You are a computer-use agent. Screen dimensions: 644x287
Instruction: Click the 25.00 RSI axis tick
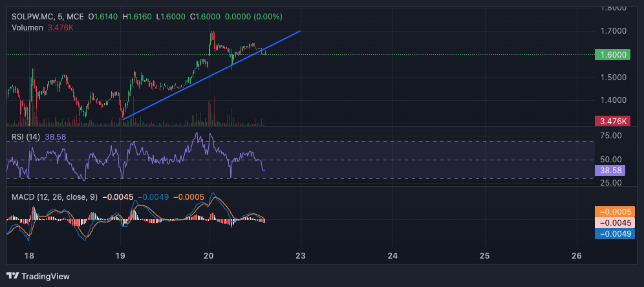click(610, 182)
